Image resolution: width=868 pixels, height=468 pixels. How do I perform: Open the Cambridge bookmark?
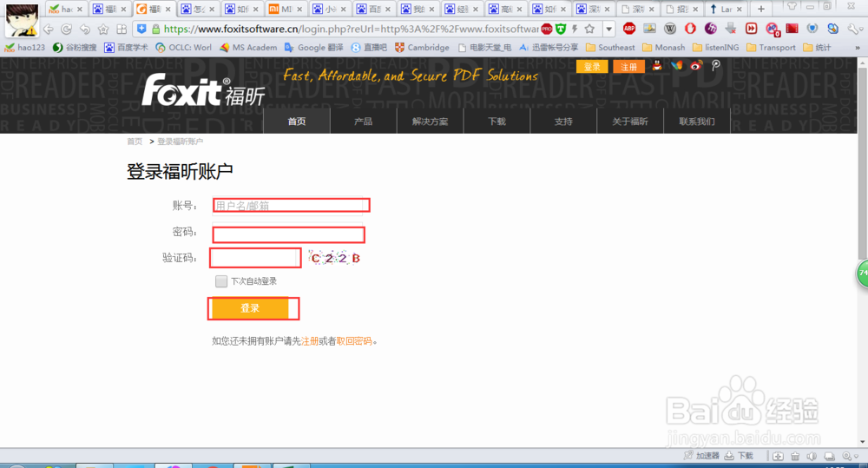(x=422, y=48)
